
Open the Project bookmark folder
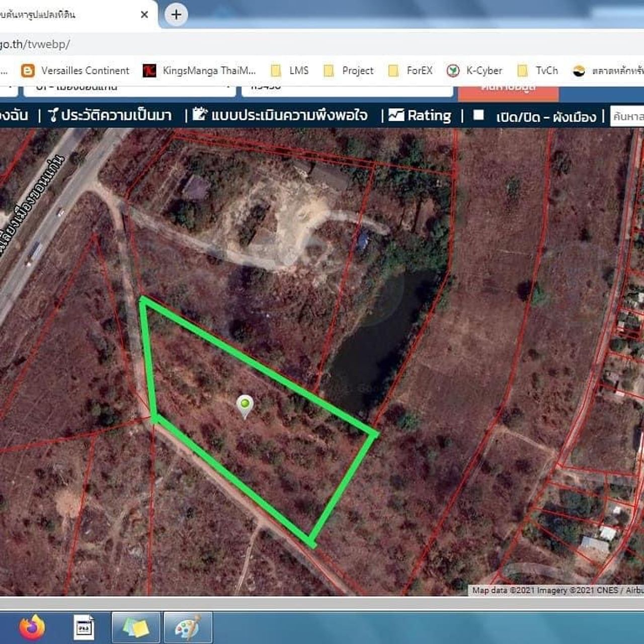click(349, 70)
